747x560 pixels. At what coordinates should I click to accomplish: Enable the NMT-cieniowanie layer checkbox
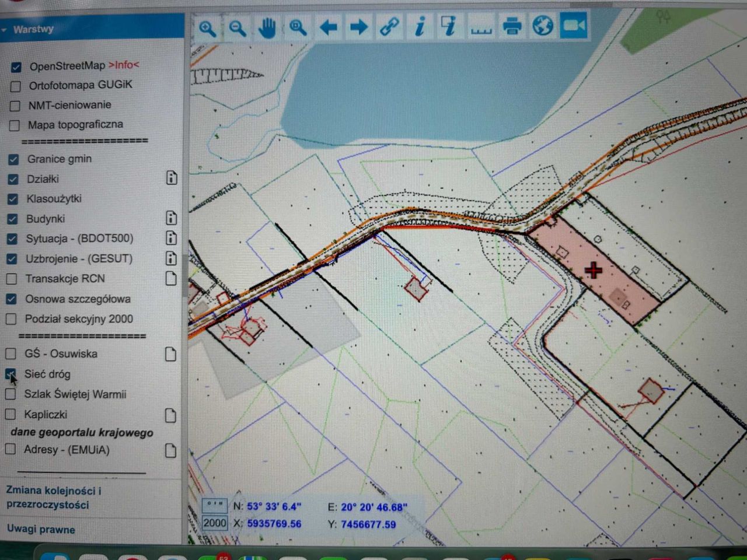pyautogui.click(x=15, y=106)
